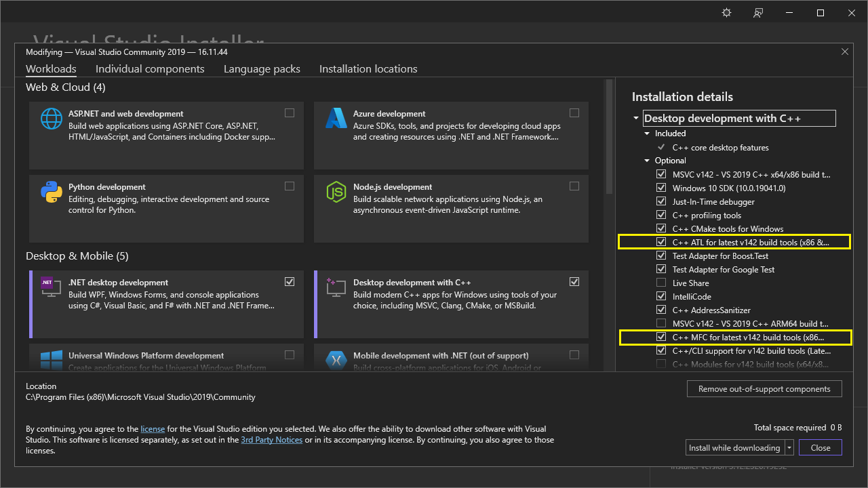The image size is (868, 488).
Task: Open the settings gear in title bar
Action: pyautogui.click(x=727, y=13)
